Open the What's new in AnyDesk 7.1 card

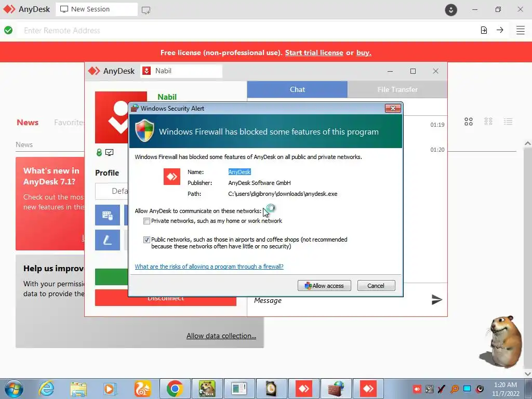pos(50,204)
